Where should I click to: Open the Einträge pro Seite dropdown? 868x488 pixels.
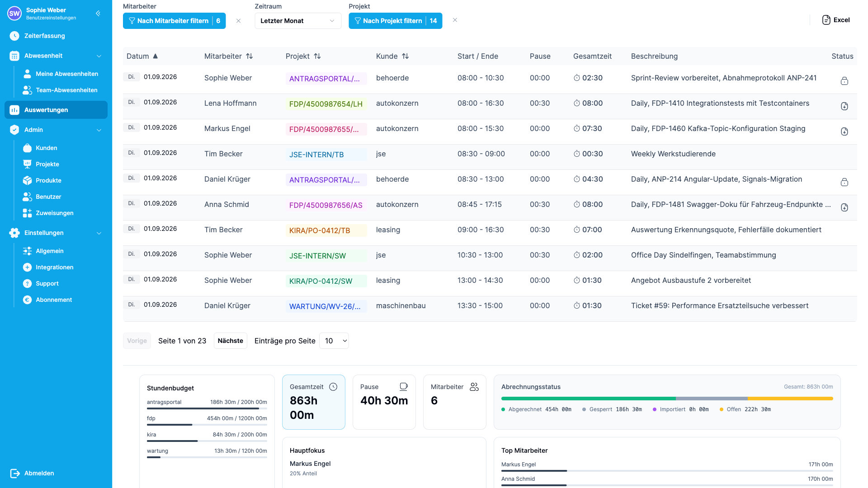pyautogui.click(x=334, y=341)
